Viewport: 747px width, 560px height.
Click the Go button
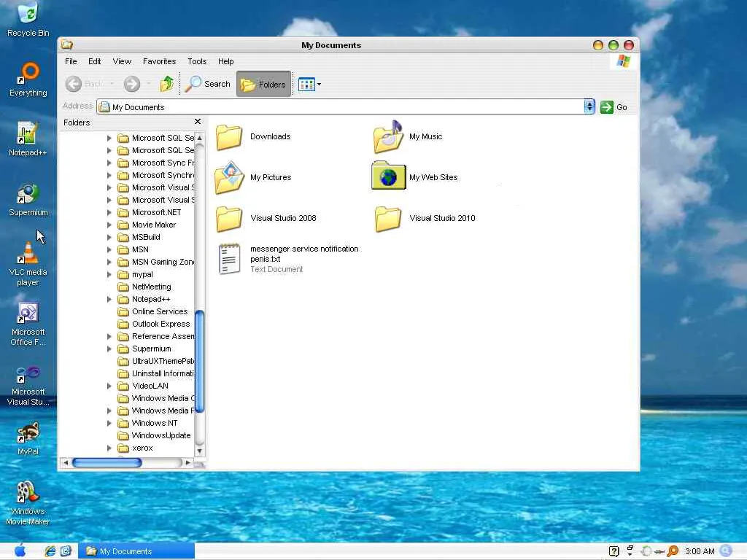pos(614,107)
